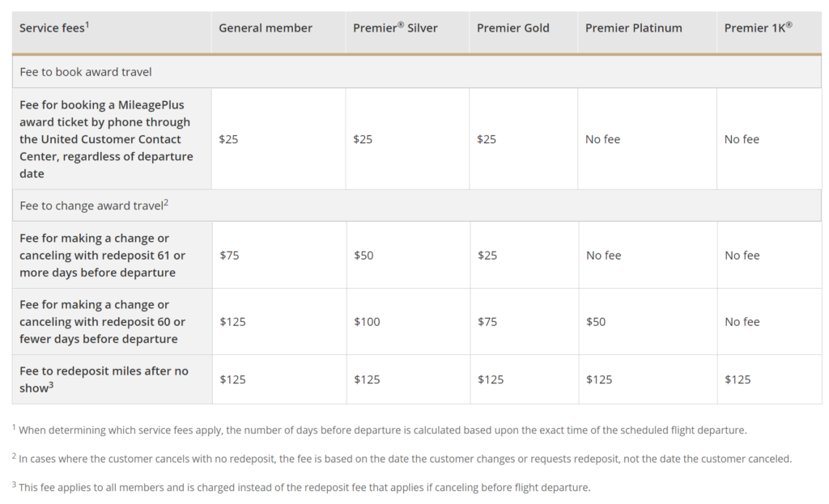Click the "Premier Platinum" column header

[633, 28]
